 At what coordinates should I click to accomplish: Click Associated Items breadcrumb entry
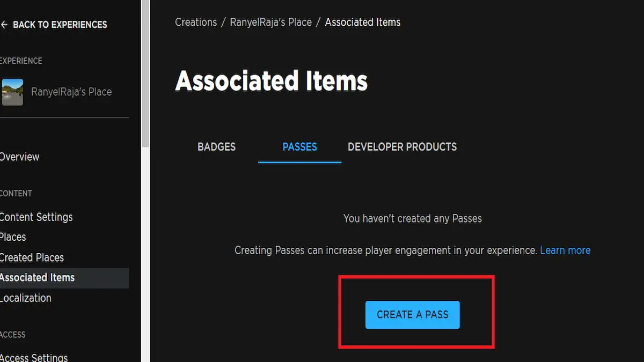pyautogui.click(x=363, y=22)
